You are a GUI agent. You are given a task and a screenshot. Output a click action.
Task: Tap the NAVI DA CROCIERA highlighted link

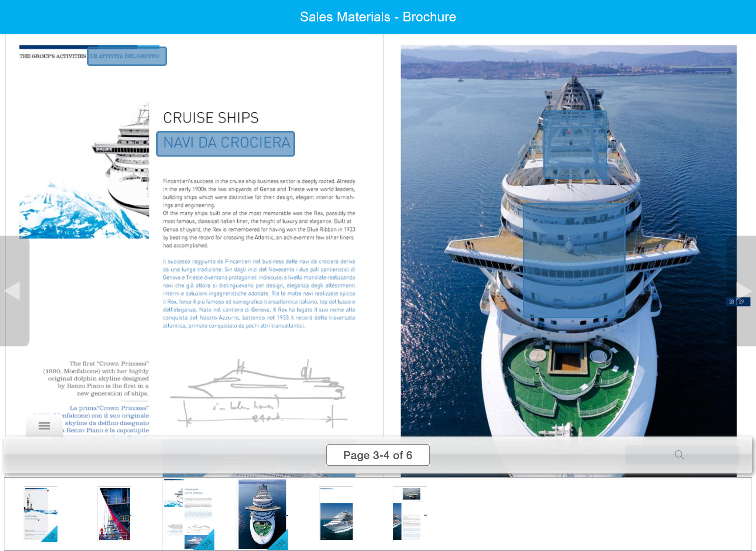[226, 144]
